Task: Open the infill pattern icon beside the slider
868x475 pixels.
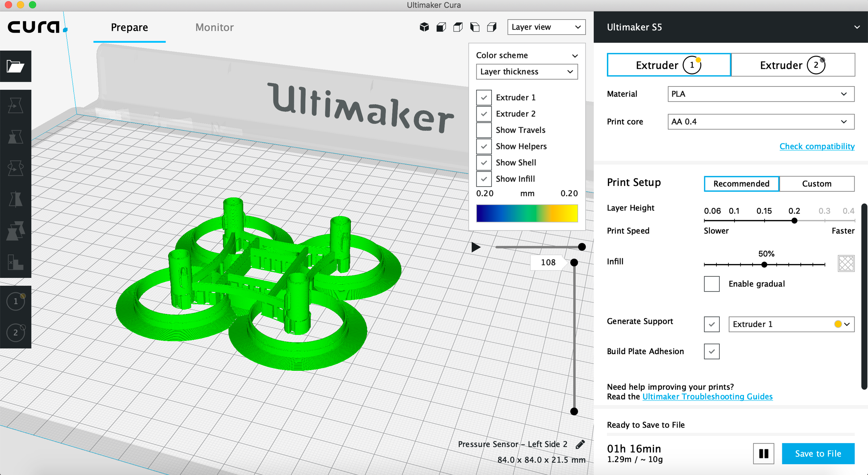Action: coord(846,263)
